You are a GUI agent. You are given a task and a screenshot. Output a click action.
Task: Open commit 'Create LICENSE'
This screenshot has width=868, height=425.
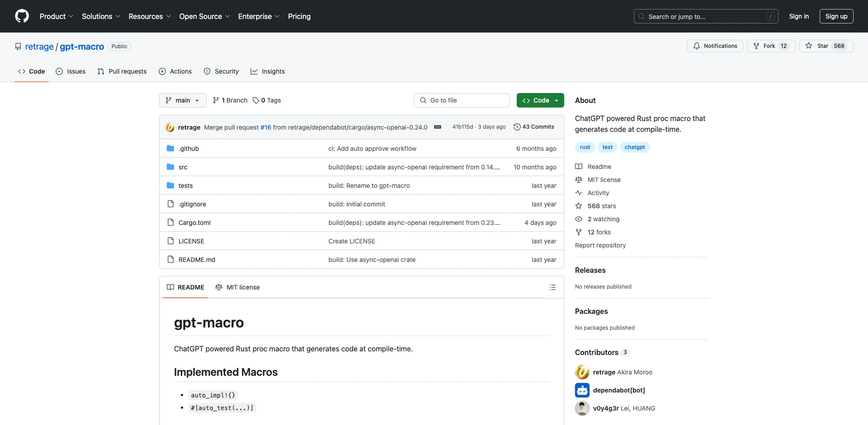(352, 241)
